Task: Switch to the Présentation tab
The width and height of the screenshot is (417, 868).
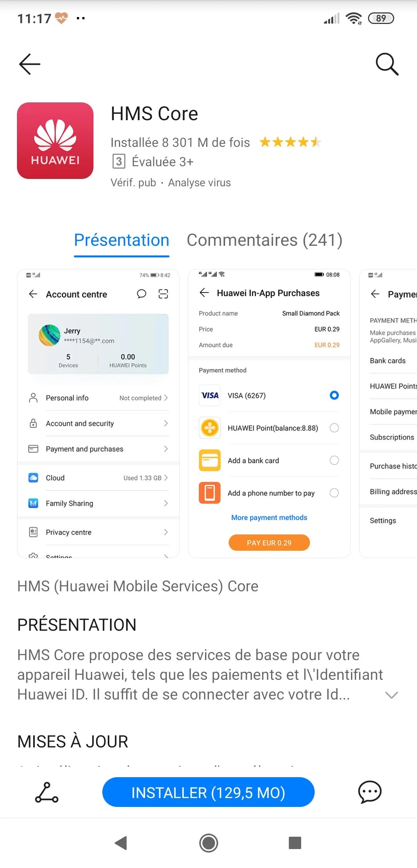Action: (122, 240)
